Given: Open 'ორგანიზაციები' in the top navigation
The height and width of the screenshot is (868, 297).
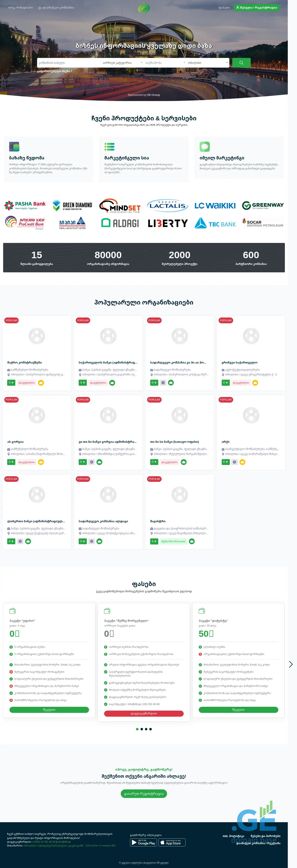Looking at the screenshot, I should tap(20, 7).
